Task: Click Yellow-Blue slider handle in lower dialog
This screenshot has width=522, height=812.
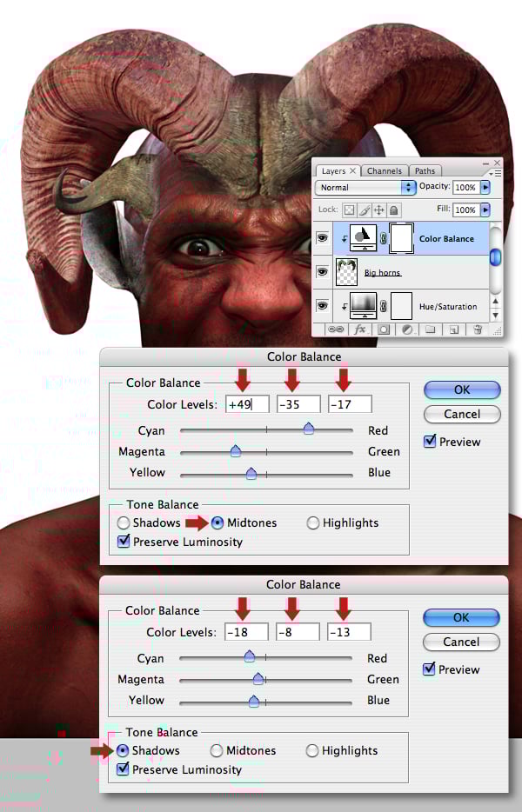Action: point(253,701)
